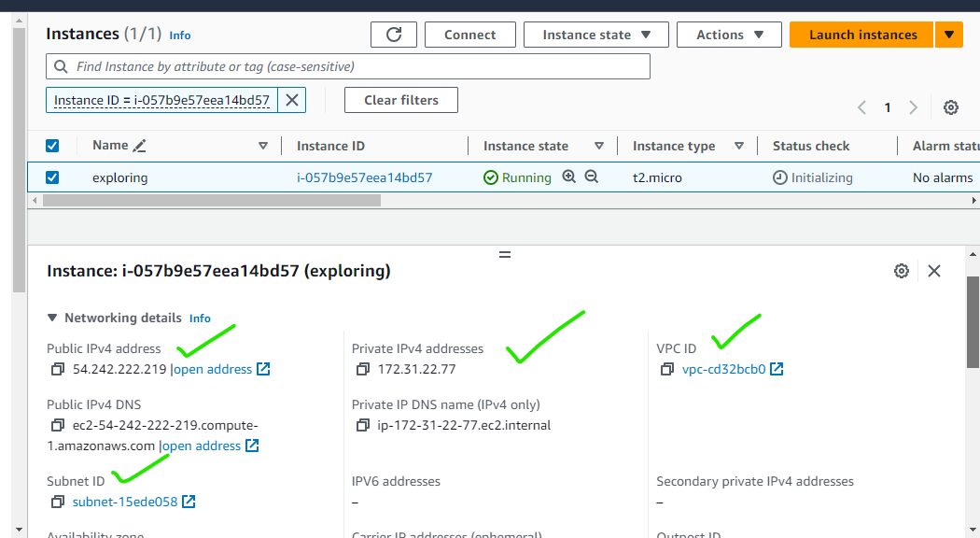This screenshot has width=980, height=538.
Task: Remove the Instance ID filter with X
Action: pyautogui.click(x=292, y=100)
